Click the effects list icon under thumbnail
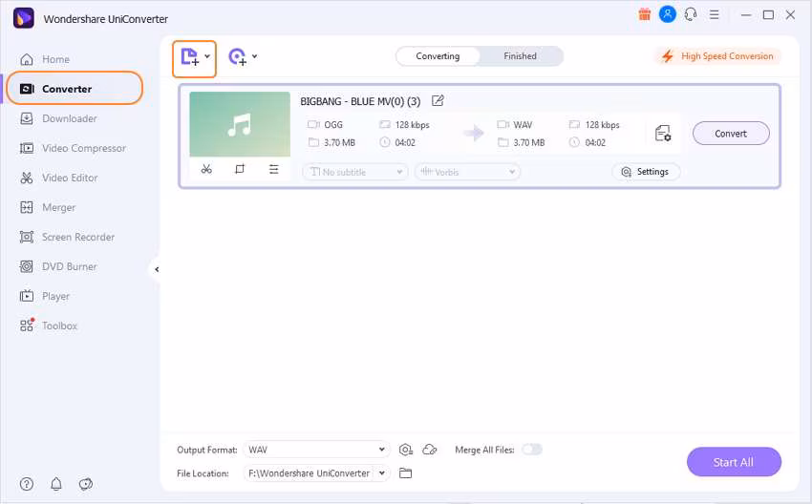The image size is (812, 504). click(x=273, y=169)
